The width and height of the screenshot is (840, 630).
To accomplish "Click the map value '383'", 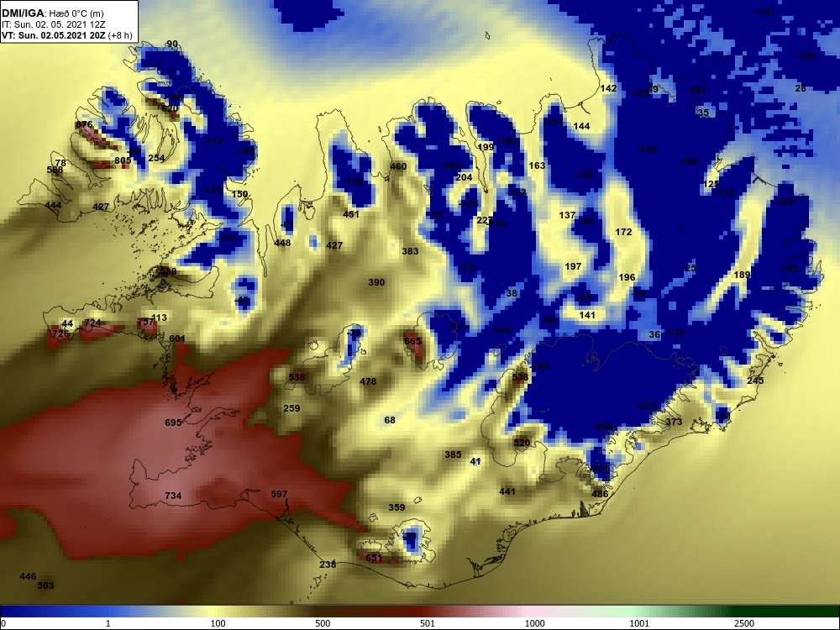I will [411, 251].
